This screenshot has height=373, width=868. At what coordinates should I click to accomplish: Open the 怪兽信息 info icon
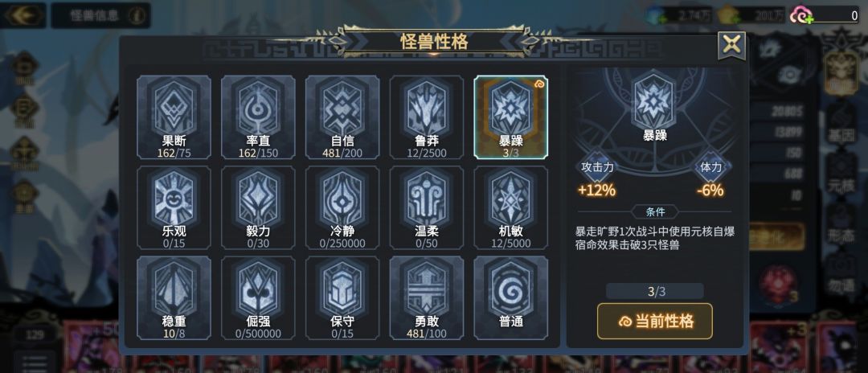137,15
